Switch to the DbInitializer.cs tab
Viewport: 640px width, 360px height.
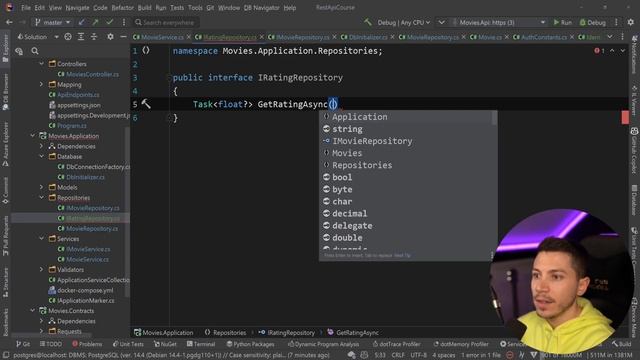368,37
